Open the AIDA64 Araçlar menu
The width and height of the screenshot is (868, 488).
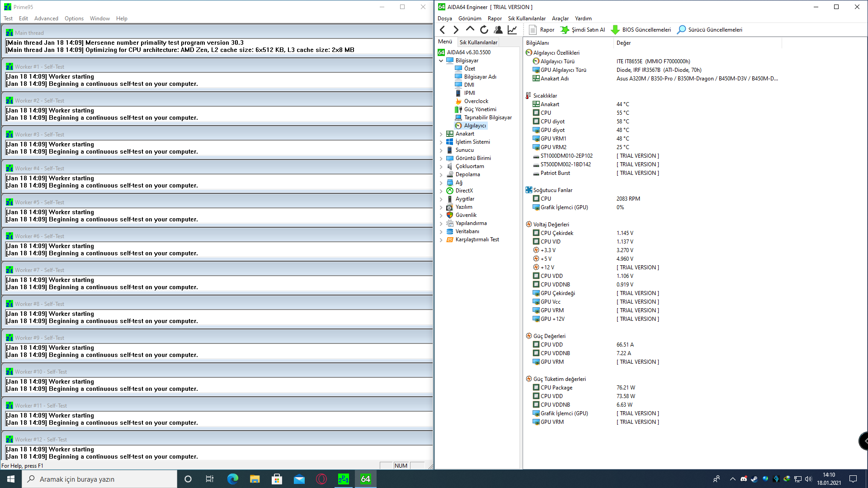tap(560, 19)
